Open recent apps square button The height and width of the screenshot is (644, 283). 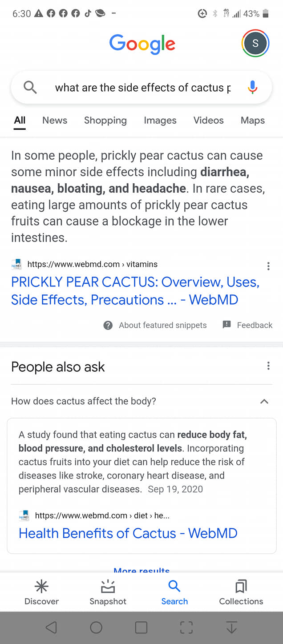141,627
